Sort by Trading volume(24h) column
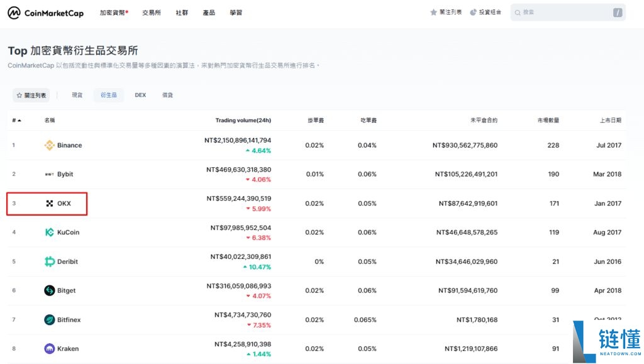Viewport: 644px width, 364px height. click(x=243, y=120)
